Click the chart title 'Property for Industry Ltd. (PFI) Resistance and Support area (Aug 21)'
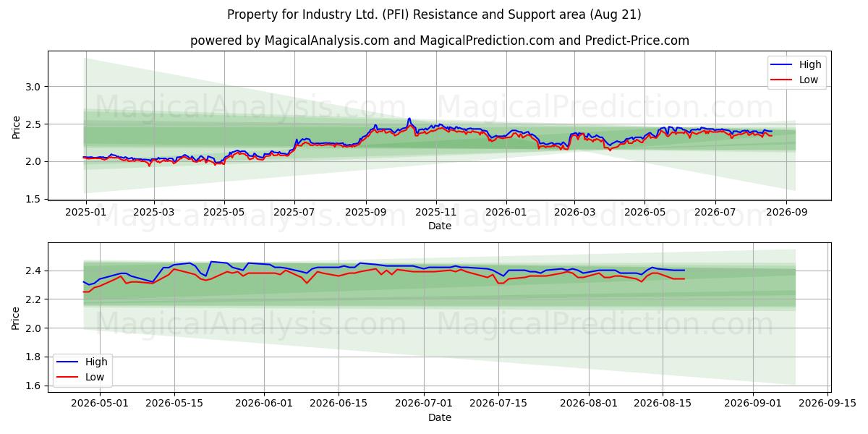The image size is (868, 434). pos(434,14)
